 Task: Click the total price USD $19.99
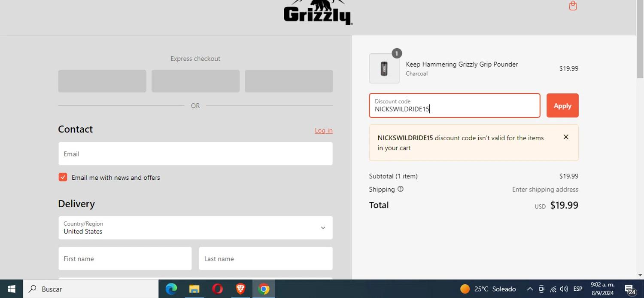(x=556, y=205)
